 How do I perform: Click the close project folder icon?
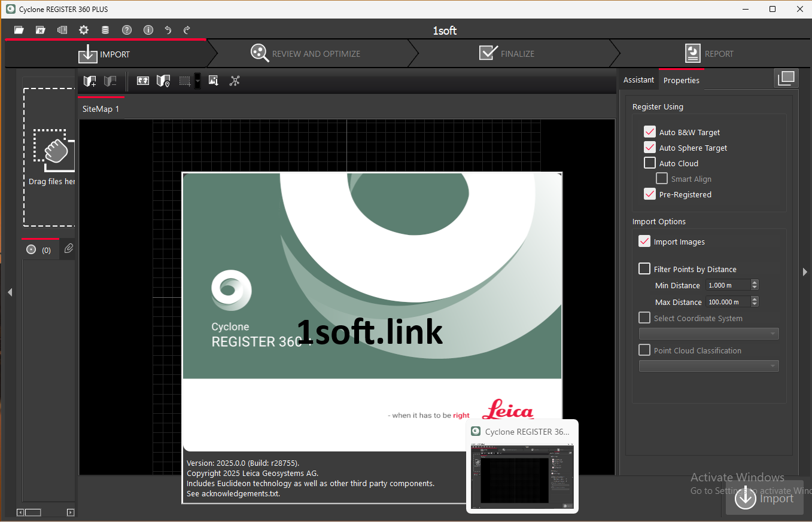(40, 30)
